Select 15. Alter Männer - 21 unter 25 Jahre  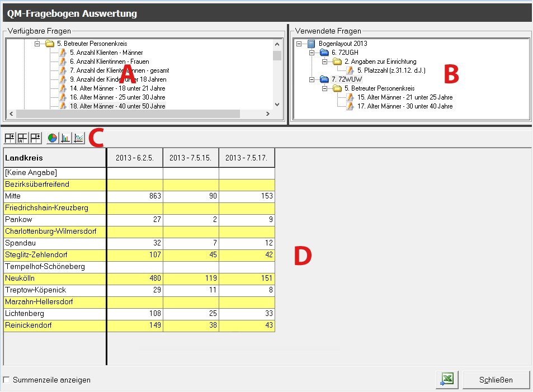[x=405, y=97]
